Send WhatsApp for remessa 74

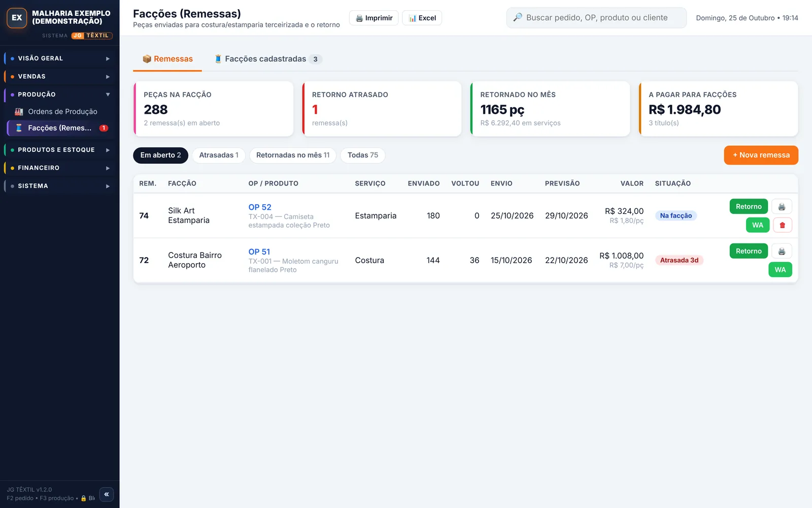coord(758,225)
